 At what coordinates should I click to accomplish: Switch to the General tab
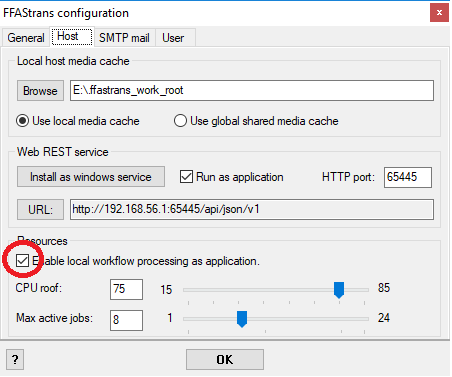point(26,38)
